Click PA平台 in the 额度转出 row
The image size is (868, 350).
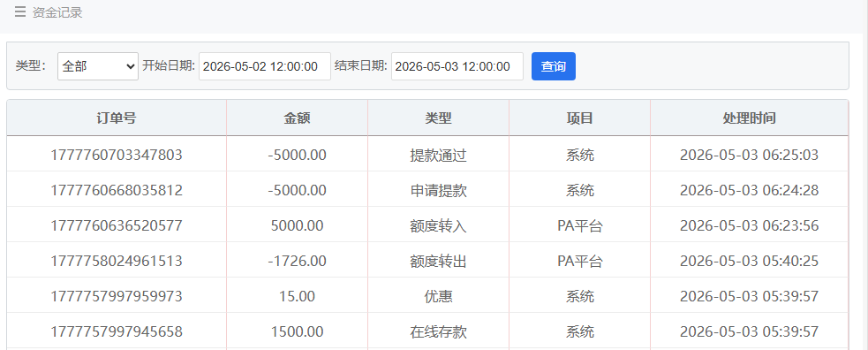[x=579, y=261]
